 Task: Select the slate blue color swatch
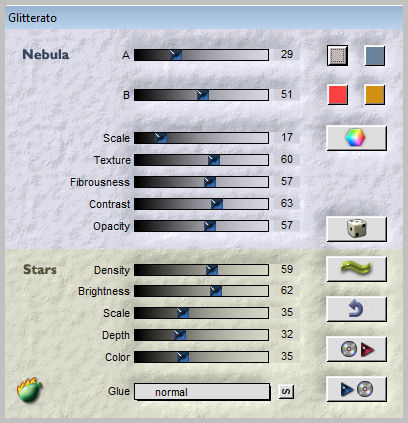pos(375,56)
